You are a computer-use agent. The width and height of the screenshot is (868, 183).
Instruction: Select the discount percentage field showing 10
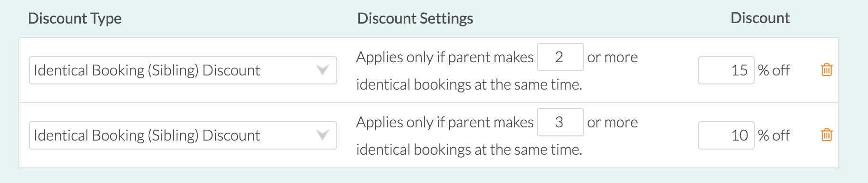click(726, 135)
